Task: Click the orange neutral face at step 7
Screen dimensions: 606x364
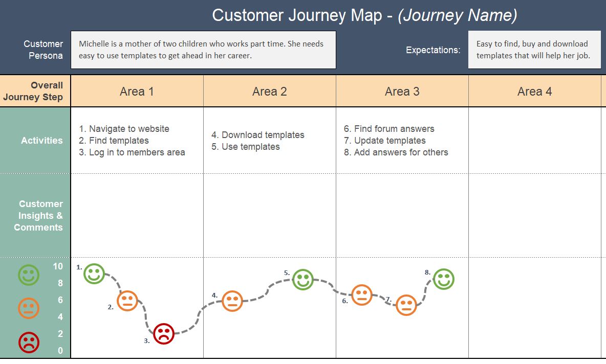Action: coord(406,305)
